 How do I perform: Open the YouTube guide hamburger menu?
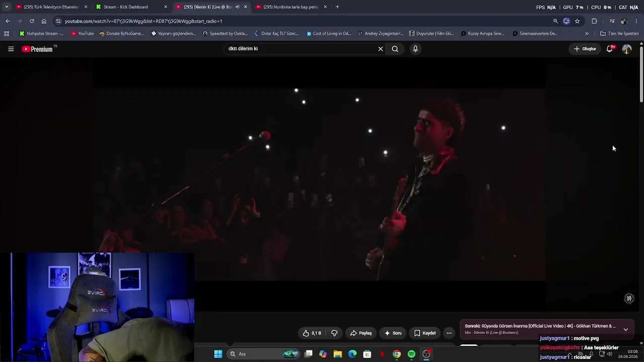(11, 49)
